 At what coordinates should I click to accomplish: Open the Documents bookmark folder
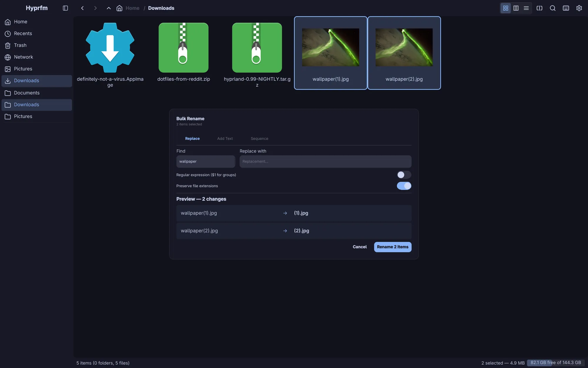tap(37, 93)
